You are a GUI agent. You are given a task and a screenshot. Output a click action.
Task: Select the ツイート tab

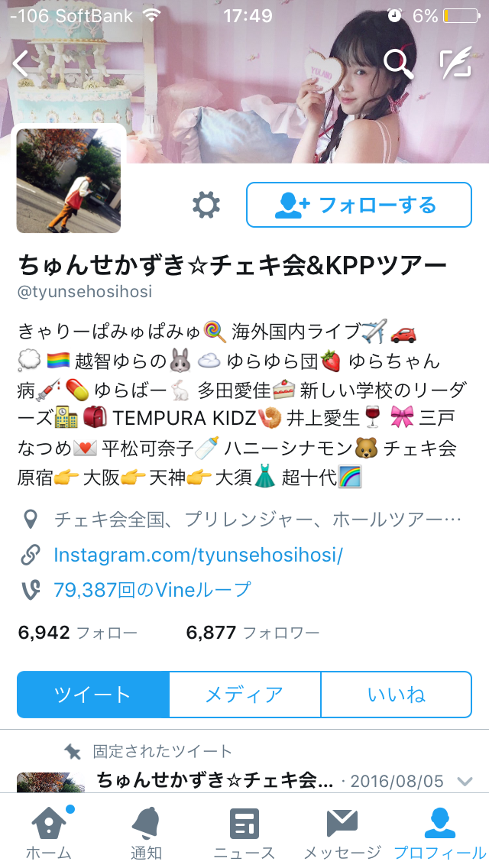[x=92, y=695]
